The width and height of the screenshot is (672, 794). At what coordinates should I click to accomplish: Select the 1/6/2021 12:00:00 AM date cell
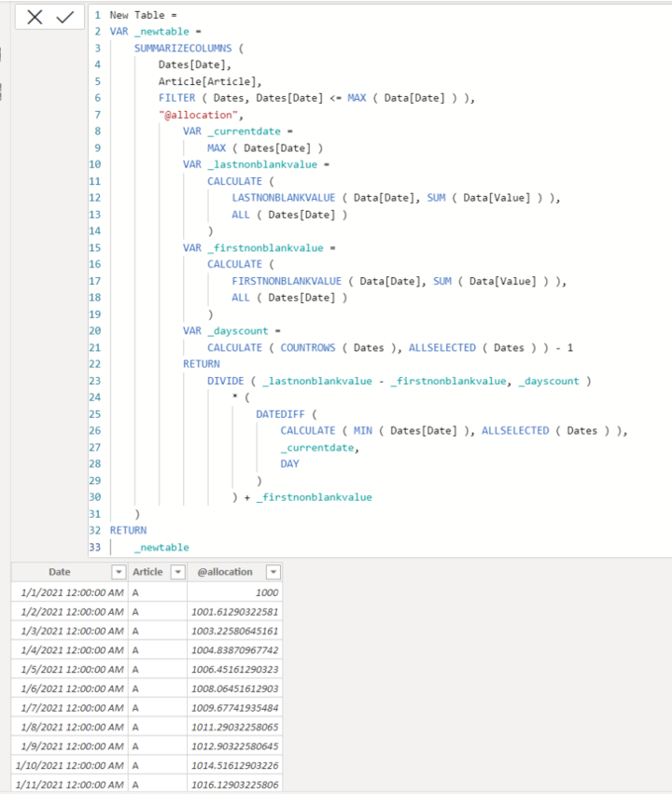[x=70, y=689]
